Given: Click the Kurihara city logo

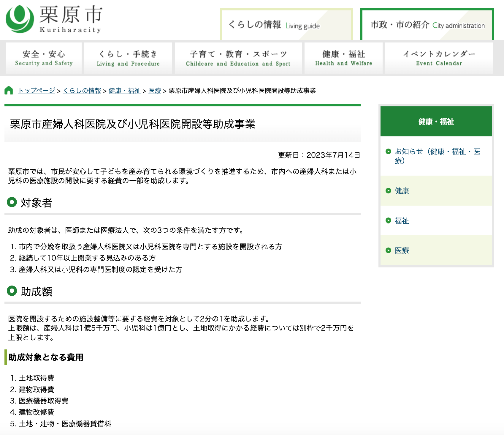Looking at the screenshot, I should pos(54,19).
